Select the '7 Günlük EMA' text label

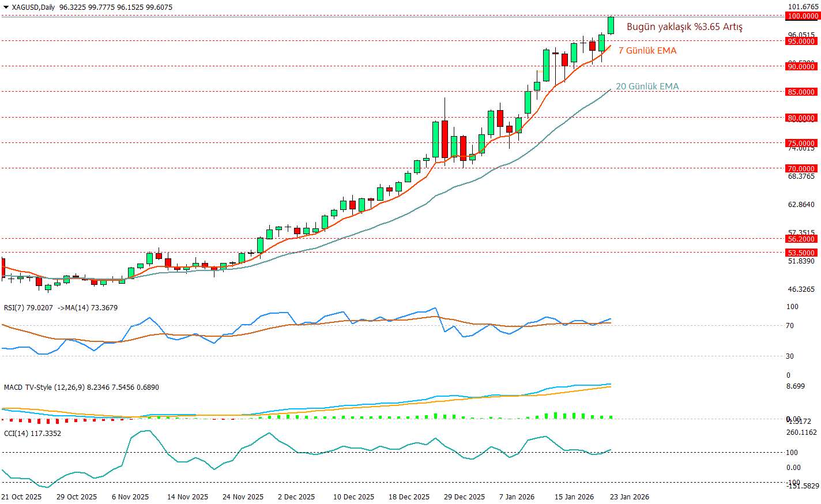click(647, 51)
